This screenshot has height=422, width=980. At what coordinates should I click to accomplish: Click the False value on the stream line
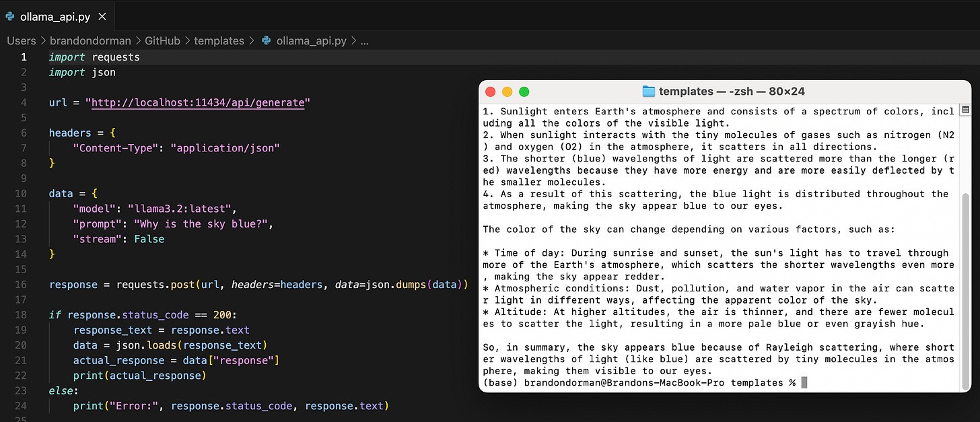[149, 239]
